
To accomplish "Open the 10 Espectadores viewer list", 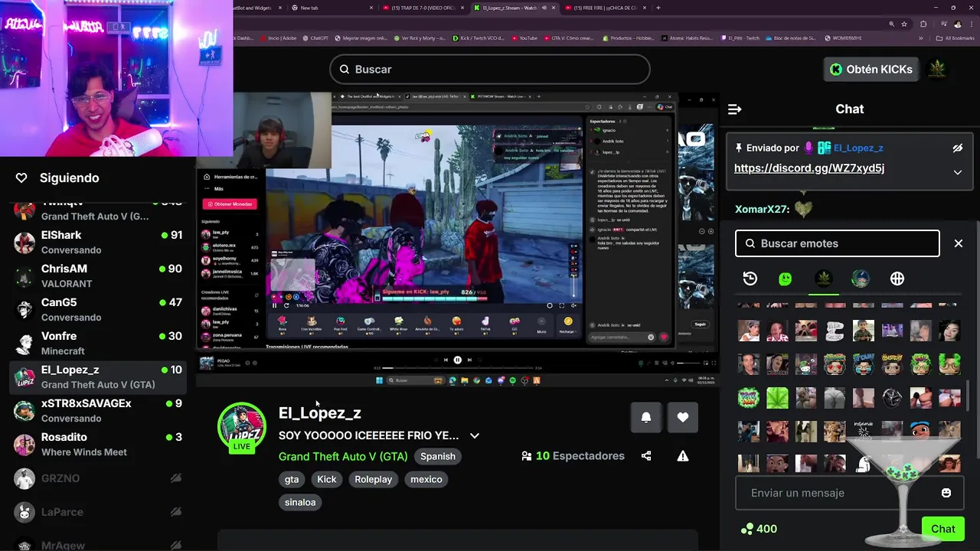I will [573, 456].
